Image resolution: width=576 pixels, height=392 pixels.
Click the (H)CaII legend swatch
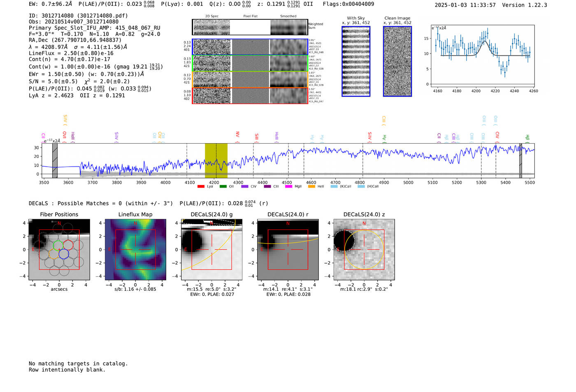point(361,186)
